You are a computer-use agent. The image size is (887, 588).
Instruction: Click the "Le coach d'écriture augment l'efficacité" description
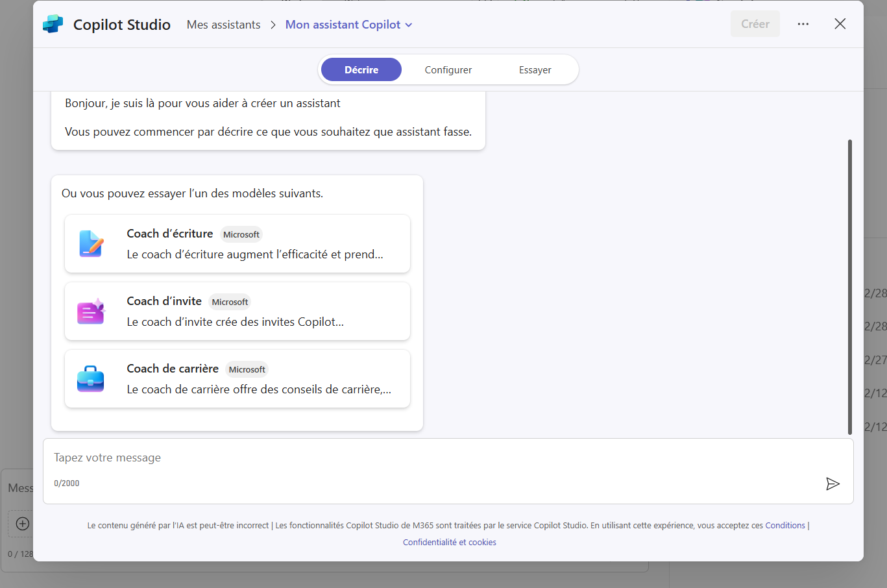point(255,254)
